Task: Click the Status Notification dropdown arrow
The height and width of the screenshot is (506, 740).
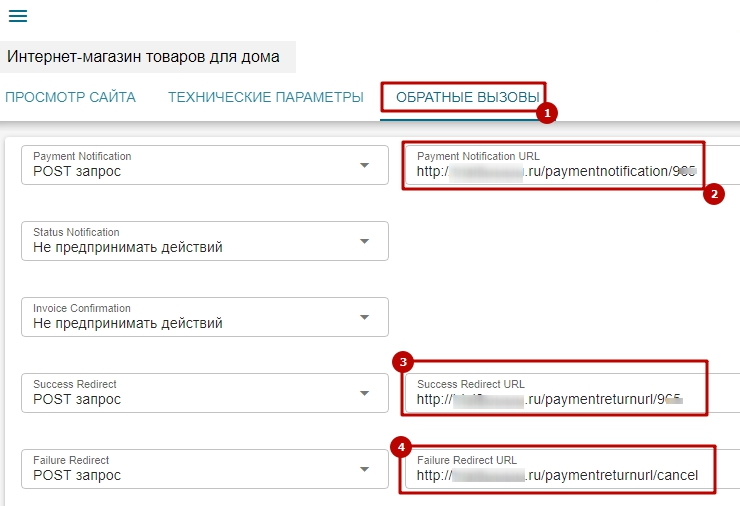Action: [x=364, y=241]
